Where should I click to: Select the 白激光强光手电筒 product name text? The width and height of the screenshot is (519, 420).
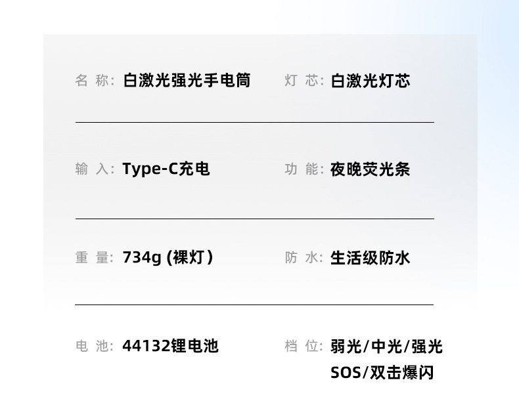(187, 81)
